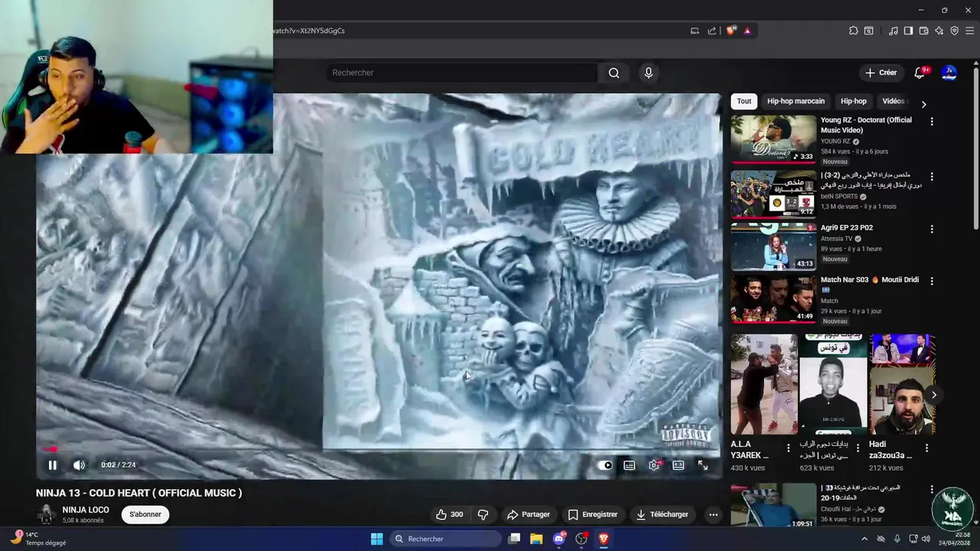Click the Télécharger button
This screenshot has height=551, width=980.
[662, 514]
